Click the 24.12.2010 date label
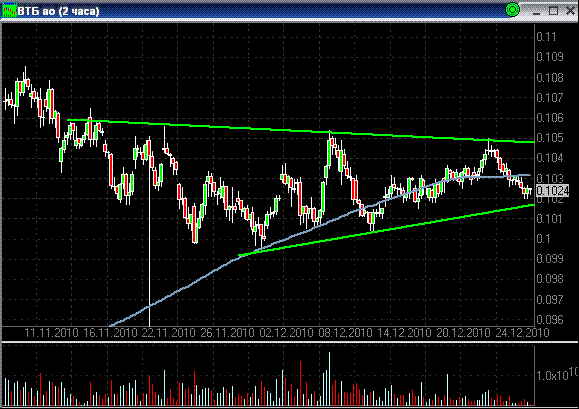Image resolution: width=579 pixels, height=409 pixels. point(522,333)
